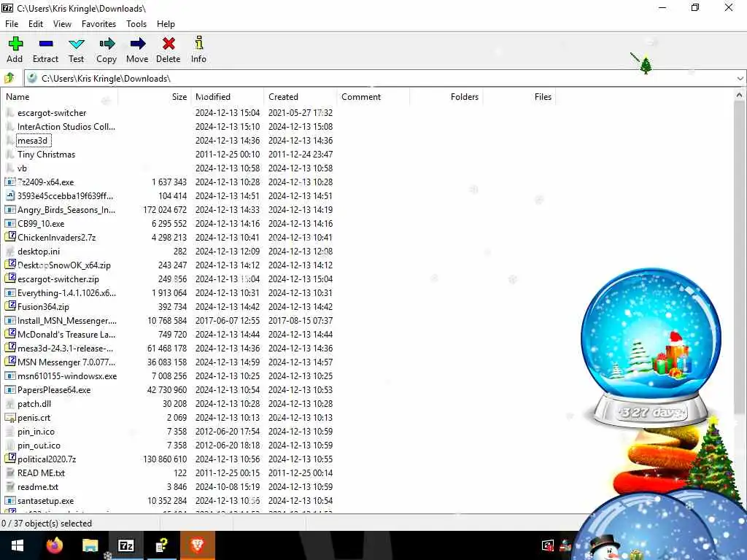Select the msn610155-windowsx.exe file
Image resolution: width=747 pixels, height=560 pixels.
(x=67, y=376)
